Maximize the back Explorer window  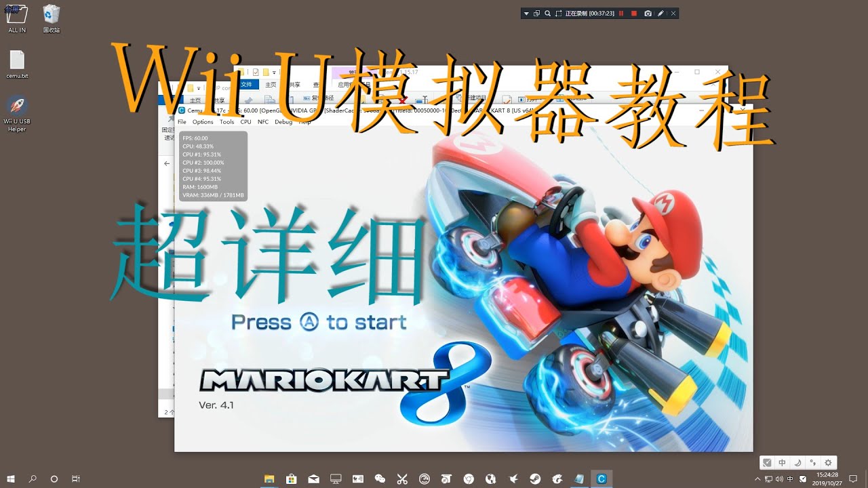click(x=696, y=72)
